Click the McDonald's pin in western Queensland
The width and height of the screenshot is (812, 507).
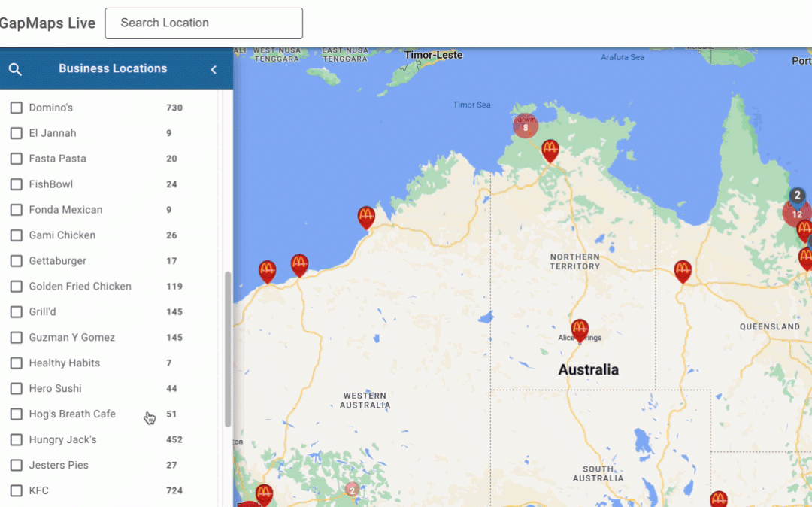tap(683, 270)
